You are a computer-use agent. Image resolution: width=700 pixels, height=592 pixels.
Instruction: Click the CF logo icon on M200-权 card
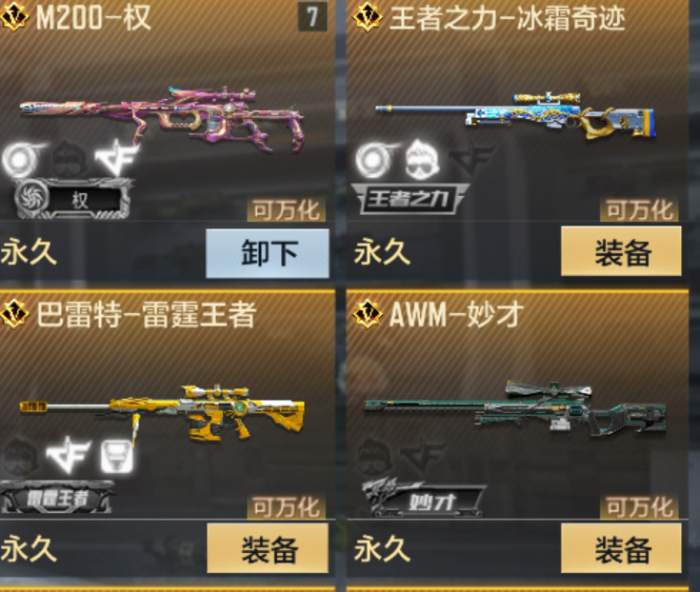(116, 157)
